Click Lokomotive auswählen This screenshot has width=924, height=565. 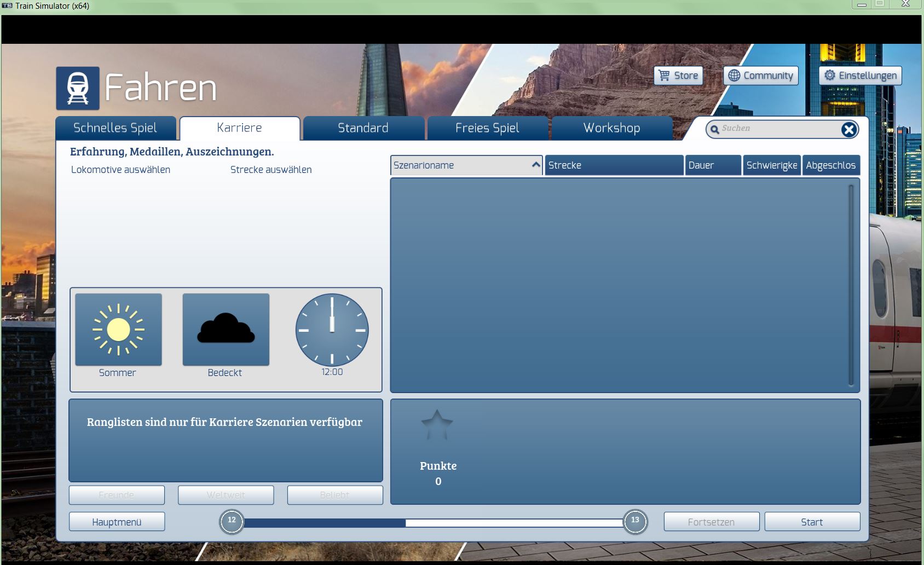point(120,170)
